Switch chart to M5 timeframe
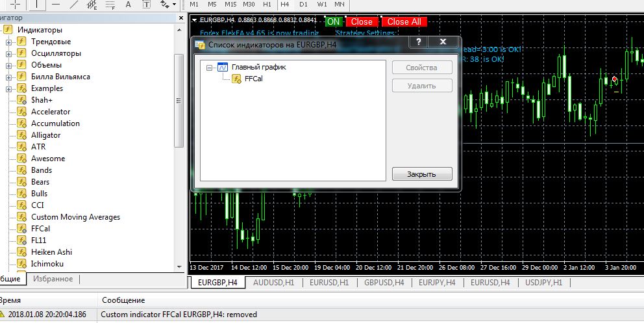 (212, 4)
